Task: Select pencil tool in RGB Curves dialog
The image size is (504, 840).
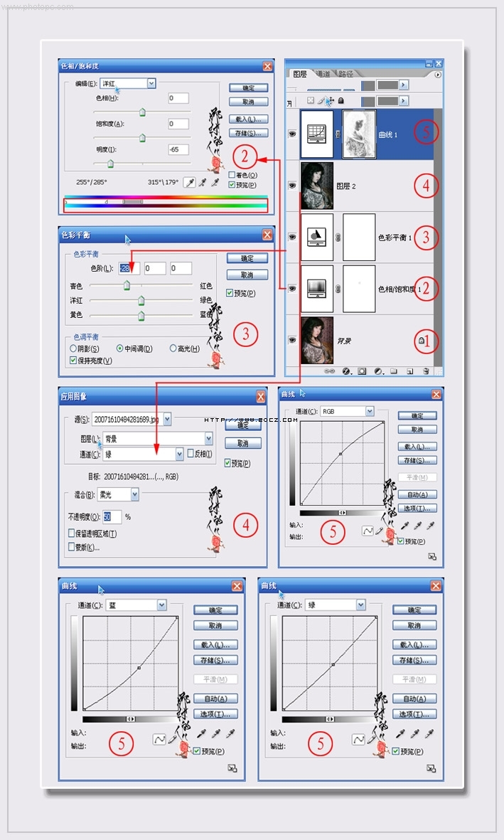Action: [380, 531]
